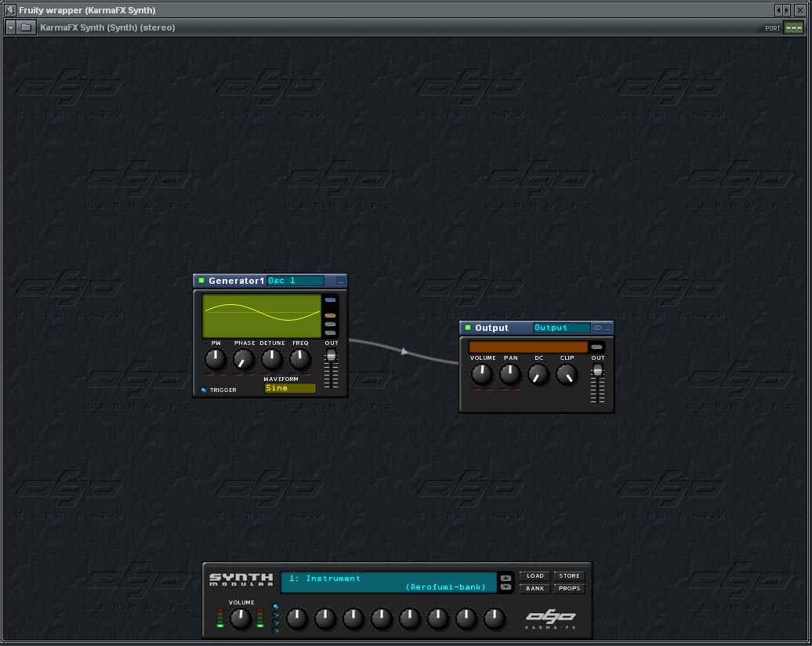Image resolution: width=812 pixels, height=646 pixels.
Task: Click the STORE button
Action: pos(569,576)
